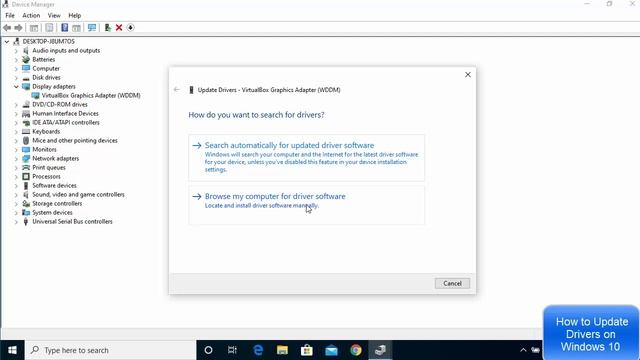
Task: Click Scan for hardware changes monitor icon
Action: pos(92,28)
